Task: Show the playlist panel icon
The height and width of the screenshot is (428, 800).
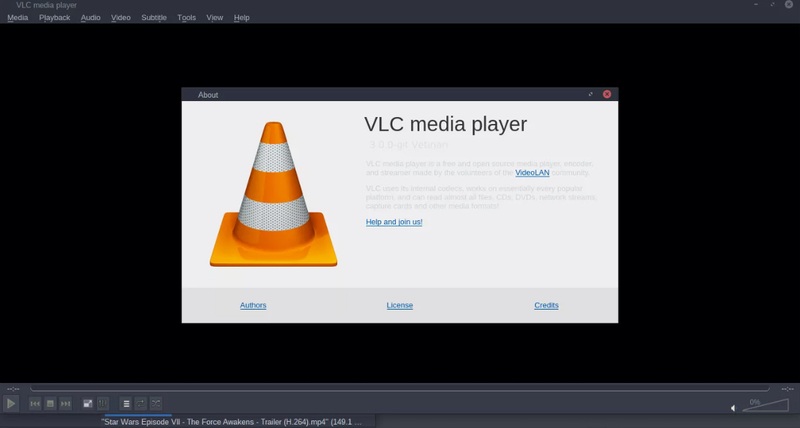Action: point(126,403)
